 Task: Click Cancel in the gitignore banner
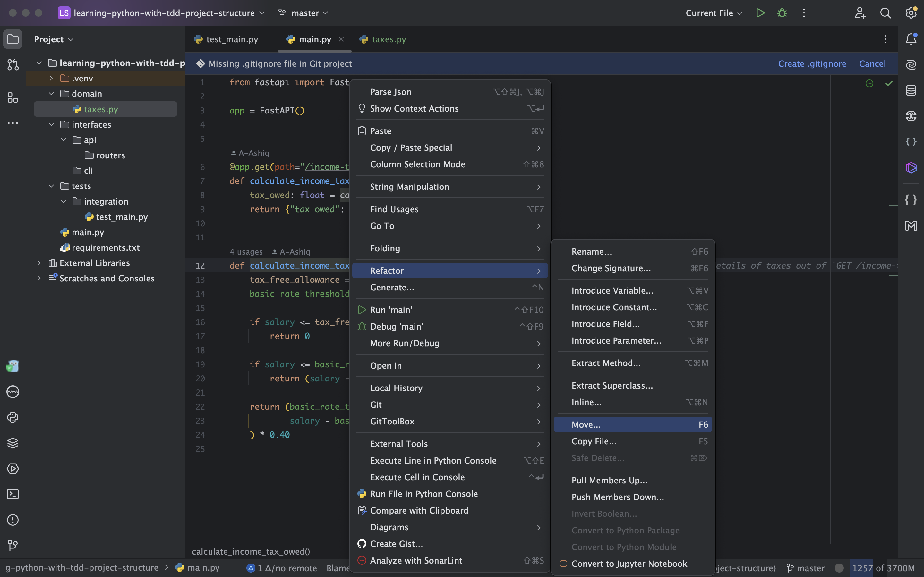872,64
